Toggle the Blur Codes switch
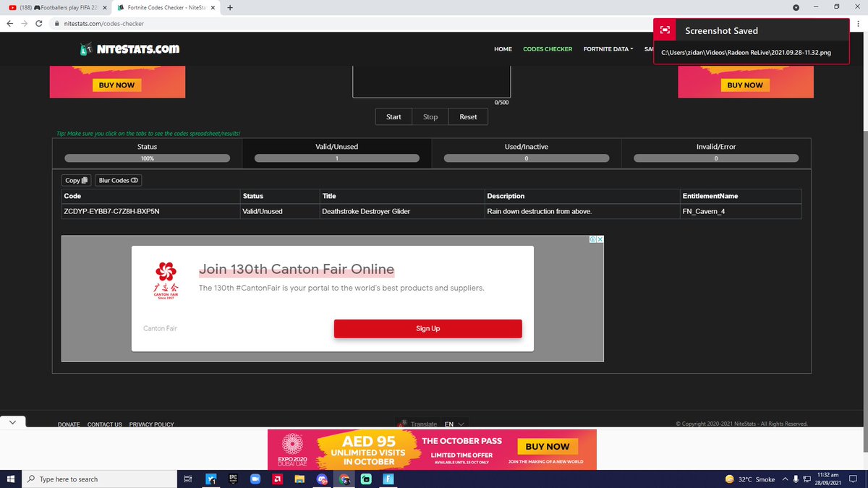This screenshot has width=868, height=488. 119,180
